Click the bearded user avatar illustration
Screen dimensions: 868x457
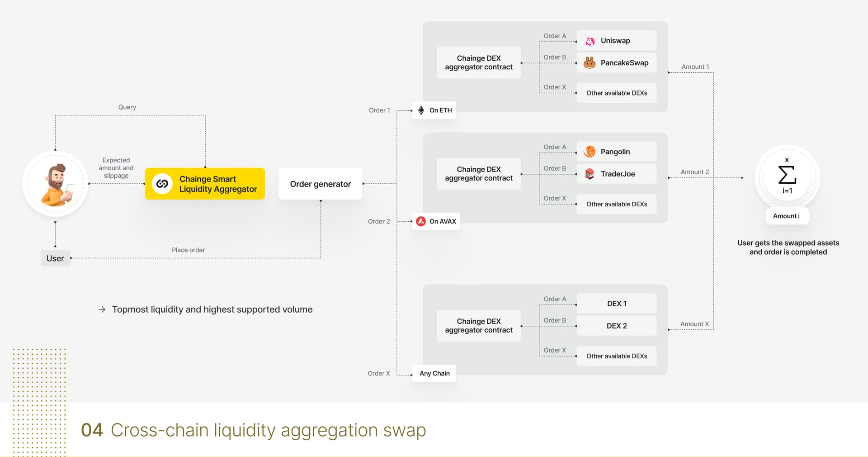[x=56, y=185]
